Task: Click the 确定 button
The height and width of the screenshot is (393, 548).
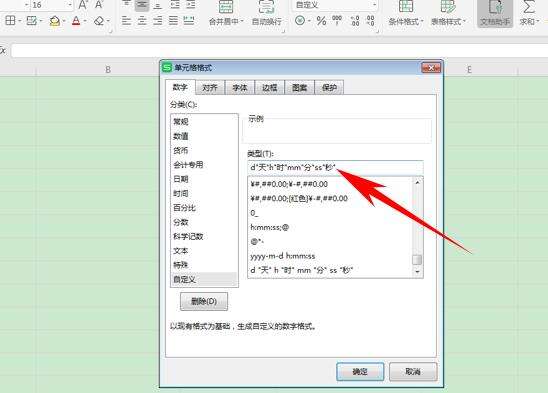Action: tap(360, 371)
